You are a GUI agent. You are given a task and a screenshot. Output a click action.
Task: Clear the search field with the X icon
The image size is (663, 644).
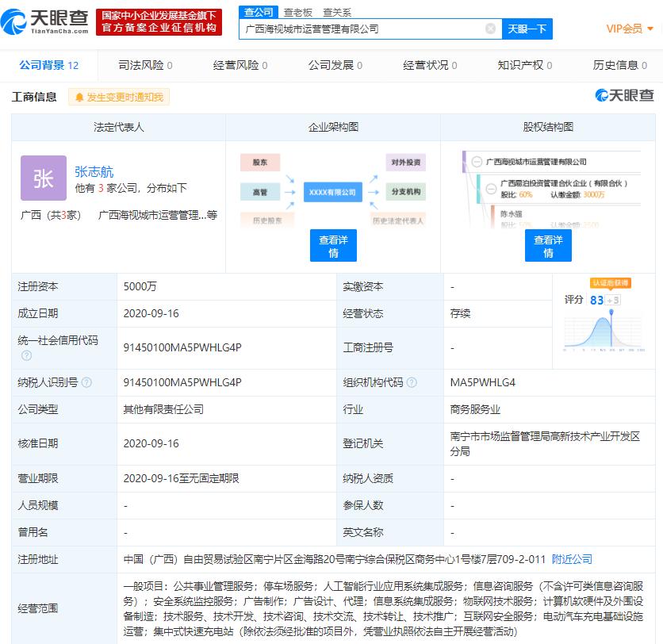[x=490, y=29]
